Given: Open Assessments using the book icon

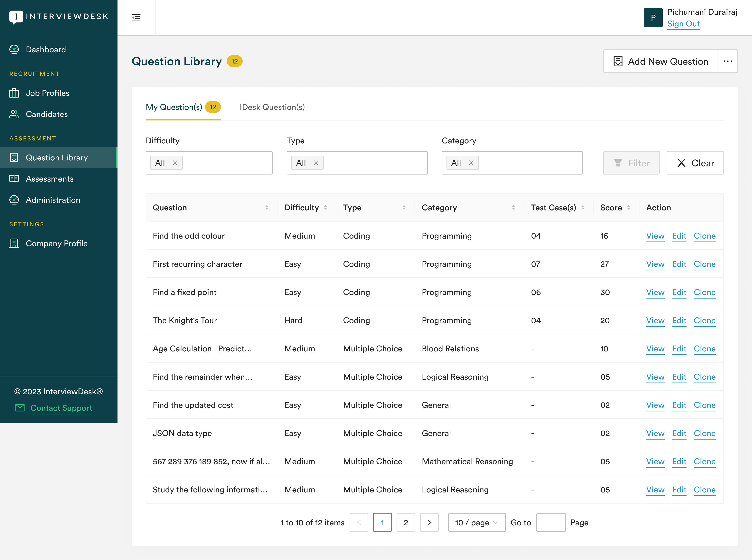Looking at the screenshot, I should [x=14, y=179].
